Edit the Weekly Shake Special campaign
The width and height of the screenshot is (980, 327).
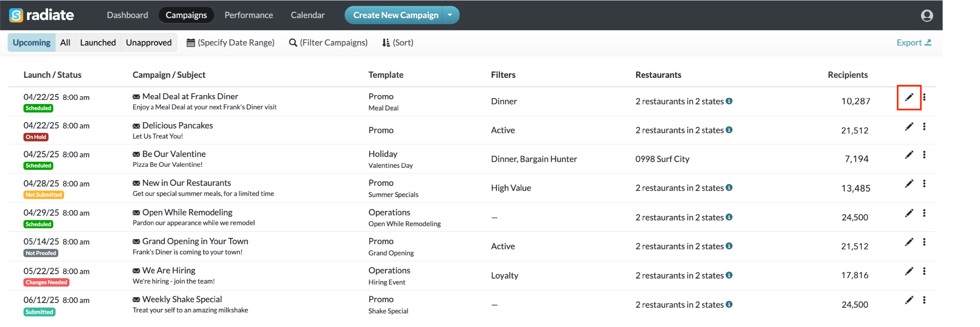click(909, 301)
